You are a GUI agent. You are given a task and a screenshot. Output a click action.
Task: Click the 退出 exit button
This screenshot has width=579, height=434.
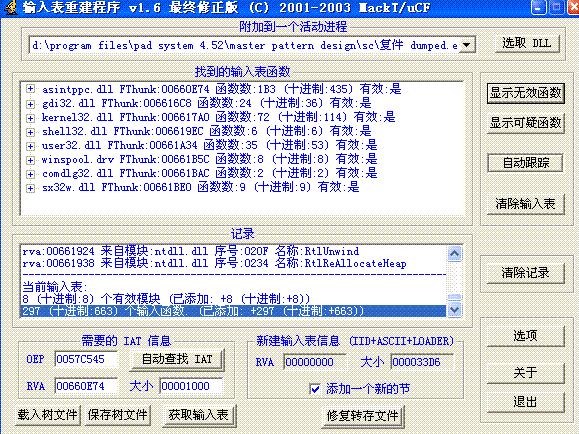pyautogui.click(x=525, y=402)
